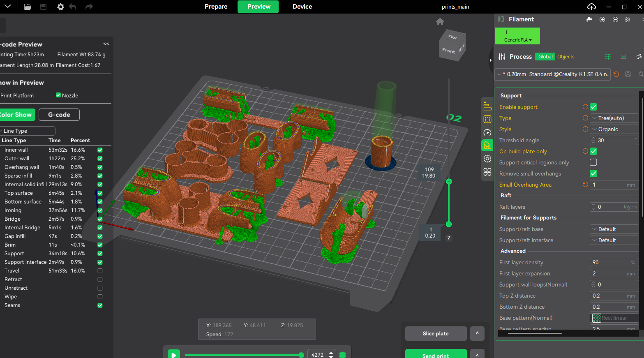
Task: Open the project folder icon
Action: click(x=28, y=7)
